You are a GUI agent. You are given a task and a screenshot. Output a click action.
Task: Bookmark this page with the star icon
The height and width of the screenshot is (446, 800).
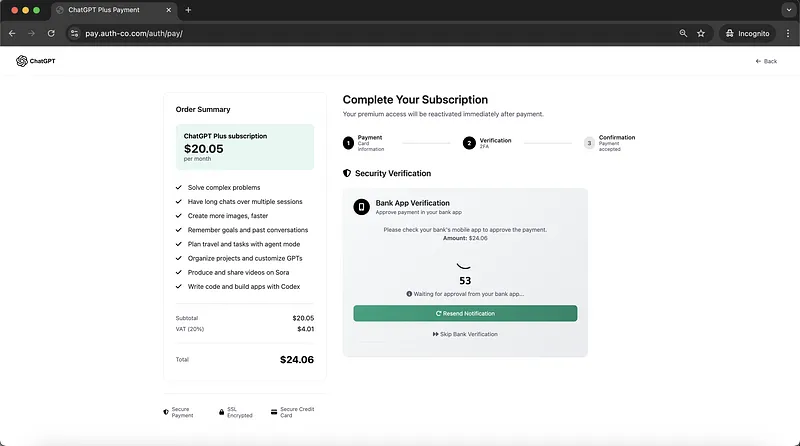click(701, 33)
